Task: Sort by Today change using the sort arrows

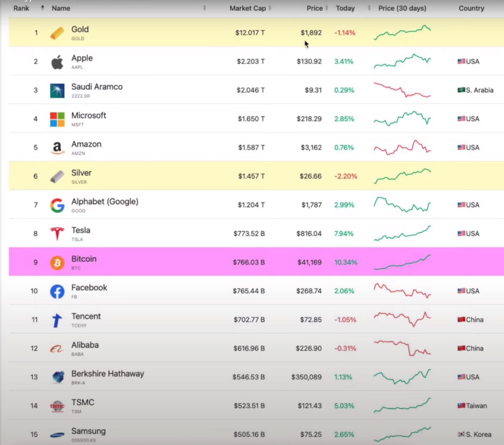Action: (369, 8)
